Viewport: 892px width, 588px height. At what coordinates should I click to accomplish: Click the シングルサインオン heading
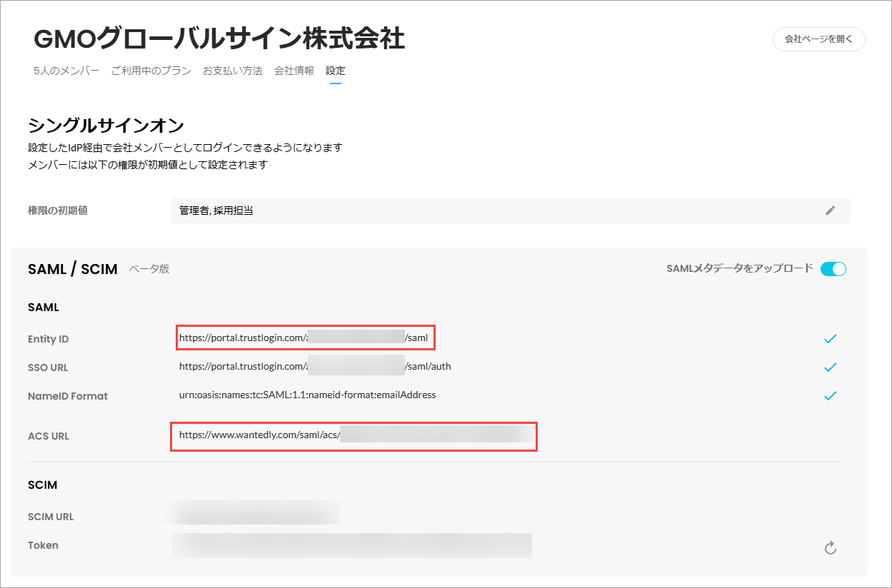(x=106, y=126)
